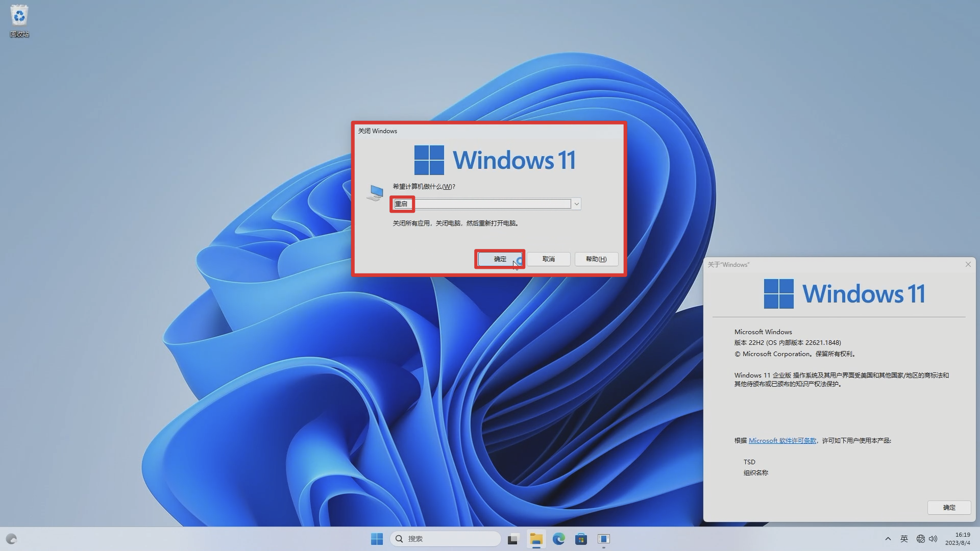Click the Windows Start button
This screenshot has height=551, width=980.
(x=377, y=539)
